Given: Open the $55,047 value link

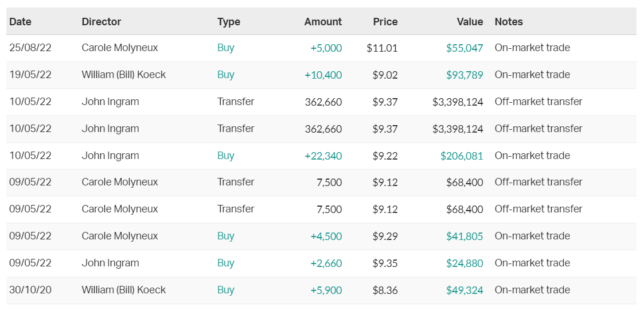Looking at the screenshot, I should click(x=465, y=48).
